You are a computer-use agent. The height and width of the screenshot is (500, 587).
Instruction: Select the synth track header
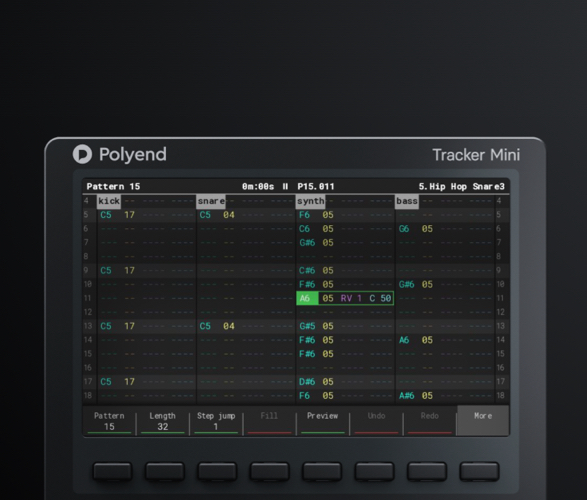click(310, 201)
